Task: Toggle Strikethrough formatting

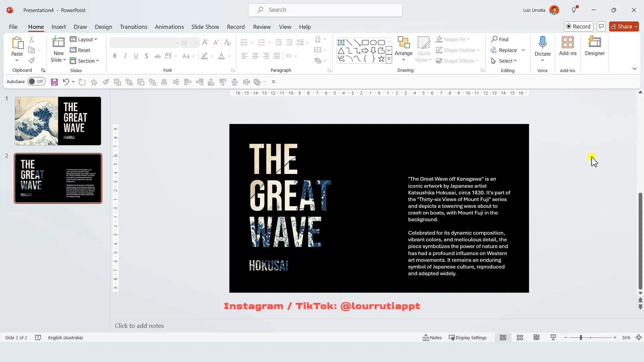Action: click(x=157, y=56)
